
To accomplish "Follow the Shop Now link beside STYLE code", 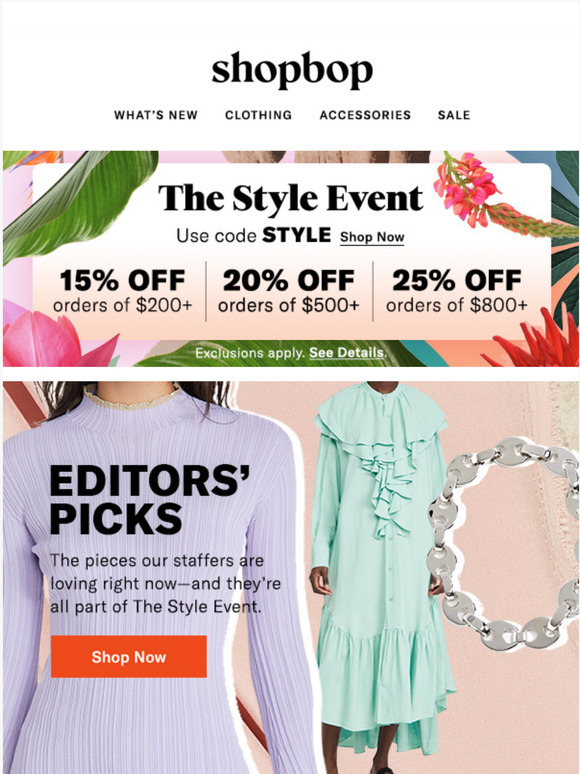I will 372,237.
